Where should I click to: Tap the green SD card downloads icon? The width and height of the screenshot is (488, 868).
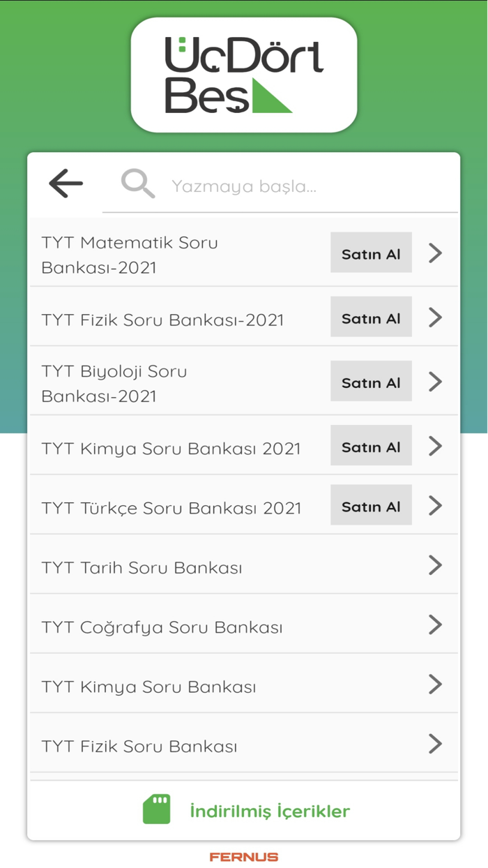click(x=157, y=810)
